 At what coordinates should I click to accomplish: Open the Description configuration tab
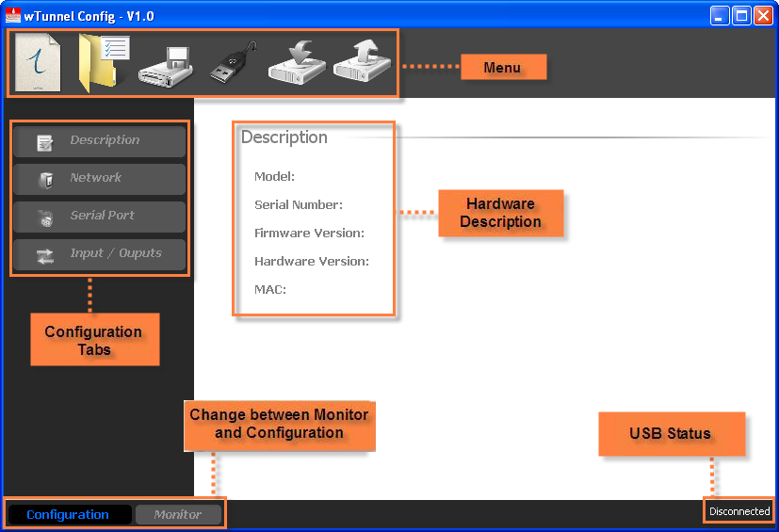tap(99, 140)
